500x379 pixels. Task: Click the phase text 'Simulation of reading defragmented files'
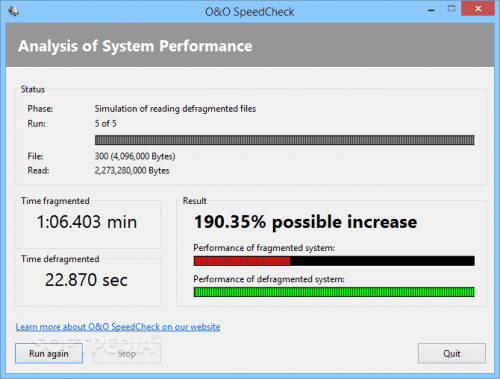[175, 109]
